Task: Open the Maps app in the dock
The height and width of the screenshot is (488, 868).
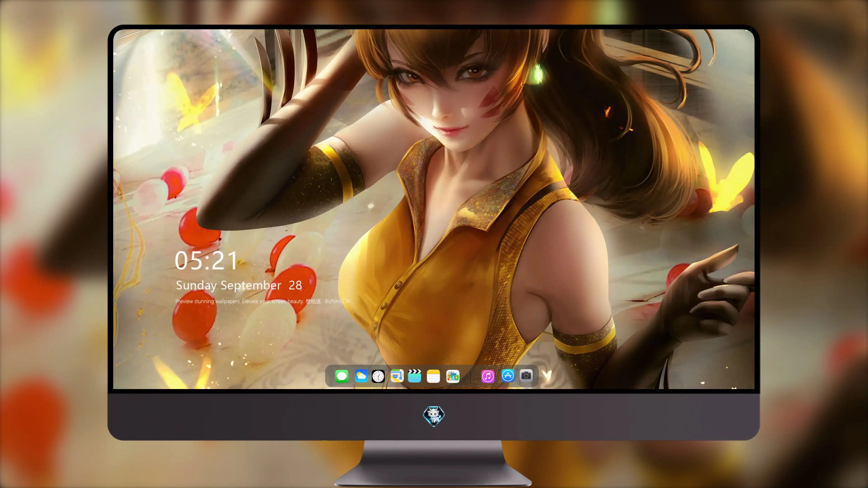Action: pos(397,376)
